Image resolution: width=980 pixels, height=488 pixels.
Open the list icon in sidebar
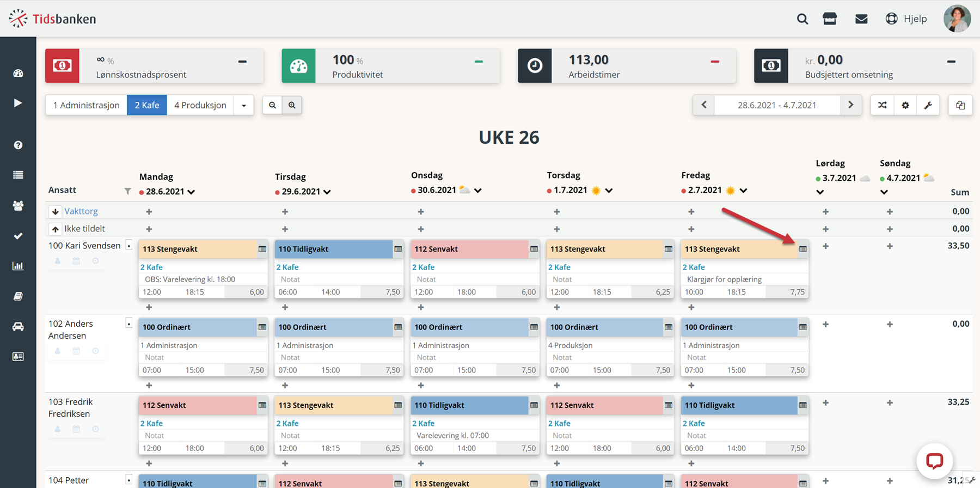point(18,175)
